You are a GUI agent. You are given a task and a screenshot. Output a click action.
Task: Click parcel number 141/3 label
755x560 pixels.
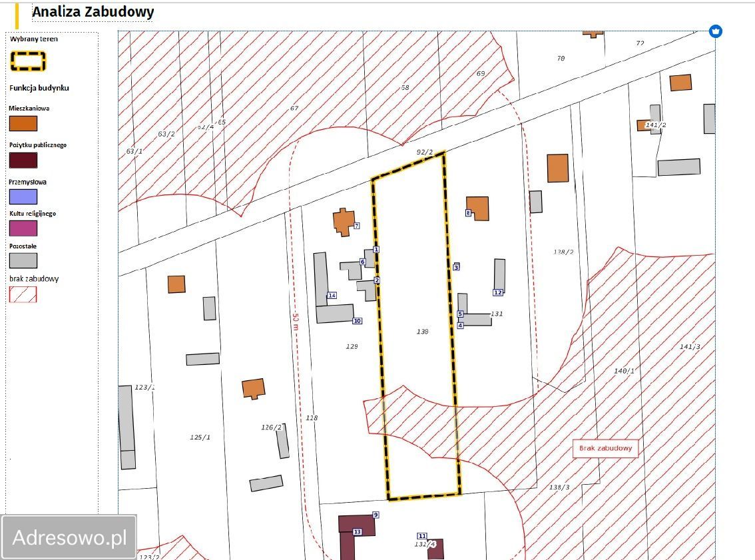pyautogui.click(x=690, y=347)
